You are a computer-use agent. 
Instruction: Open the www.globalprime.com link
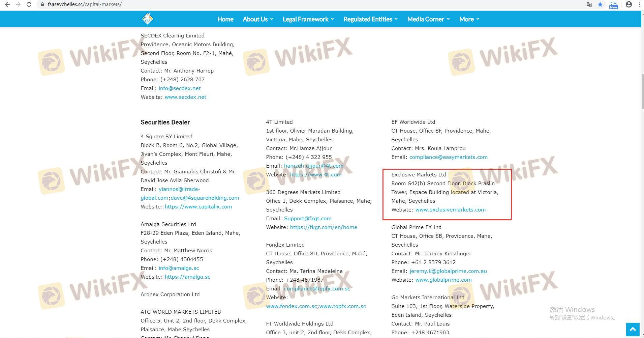tap(443, 280)
